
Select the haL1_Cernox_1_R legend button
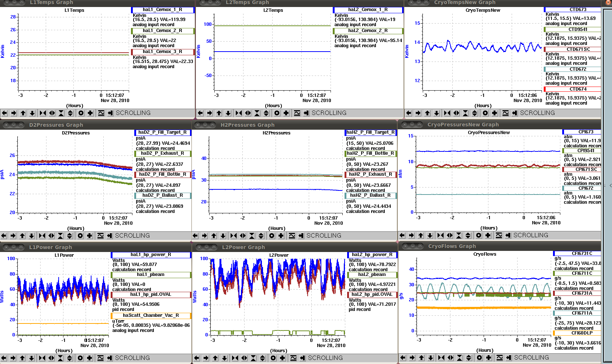pos(163,10)
